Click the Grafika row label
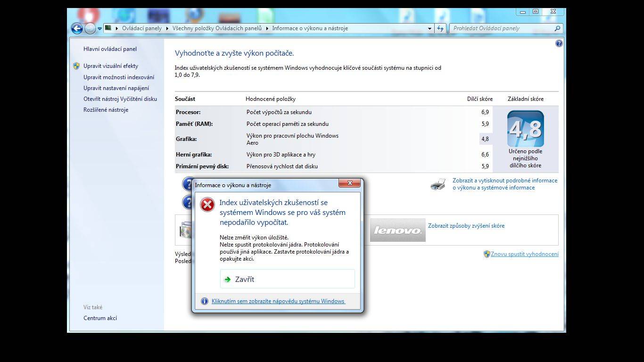 [186, 139]
